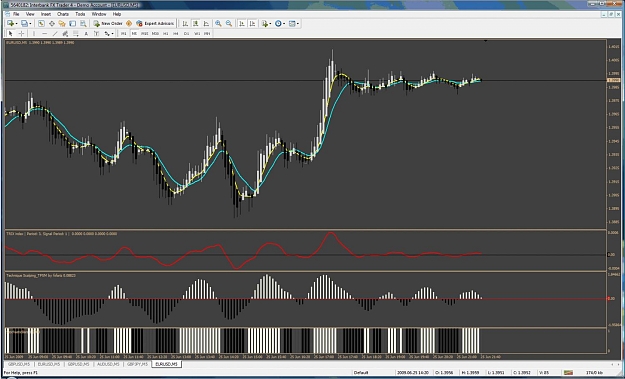Image resolution: width=625 pixels, height=379 pixels.
Task: Switch chart to candlesticks mode
Action: (x=196, y=24)
